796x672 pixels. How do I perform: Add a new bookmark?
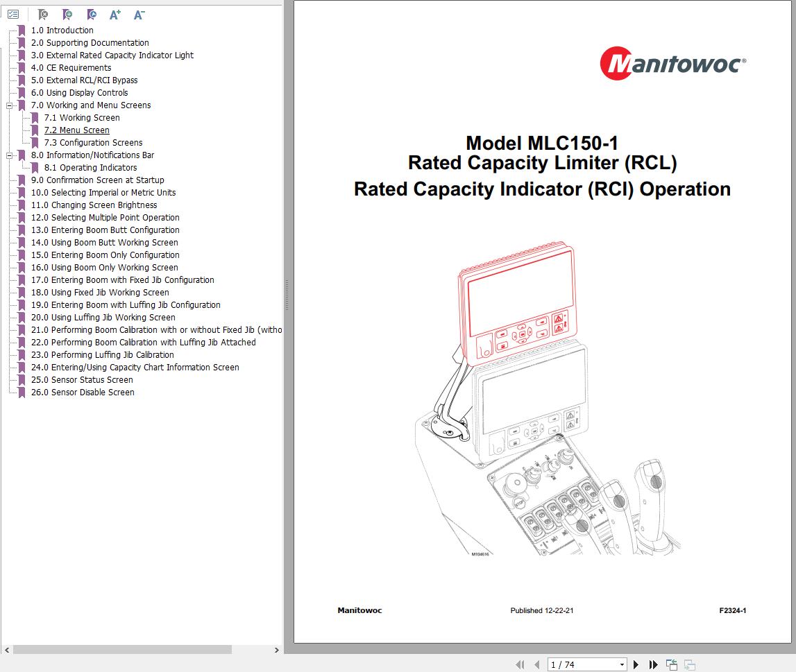65,15
